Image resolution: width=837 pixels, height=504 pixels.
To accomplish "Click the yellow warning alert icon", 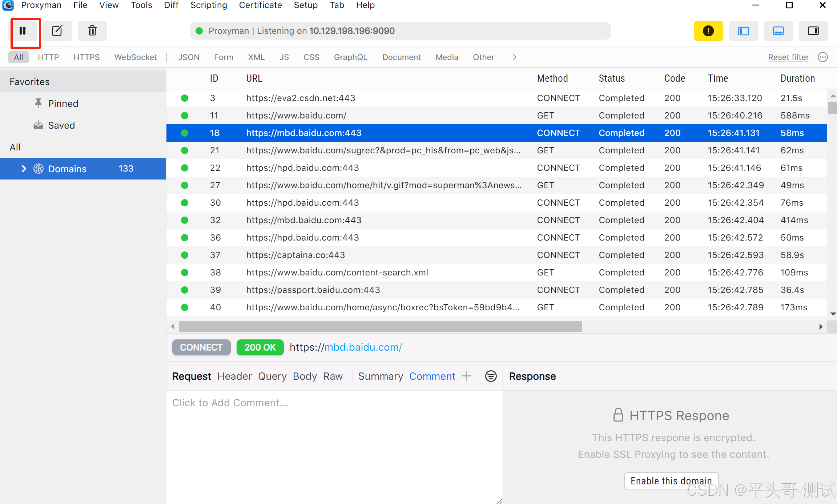I will pos(708,31).
